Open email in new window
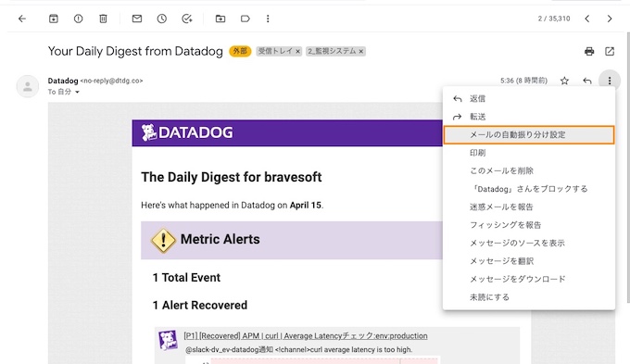 coord(610,51)
